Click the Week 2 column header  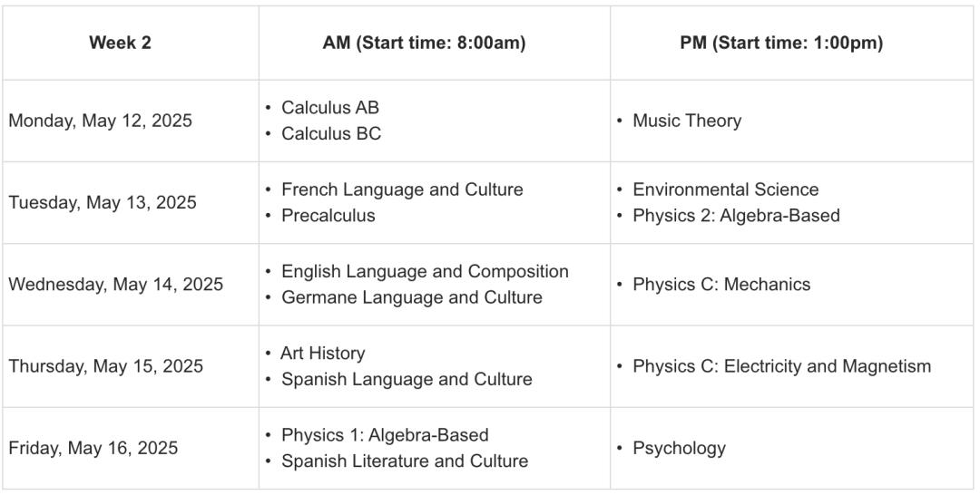click(x=120, y=43)
